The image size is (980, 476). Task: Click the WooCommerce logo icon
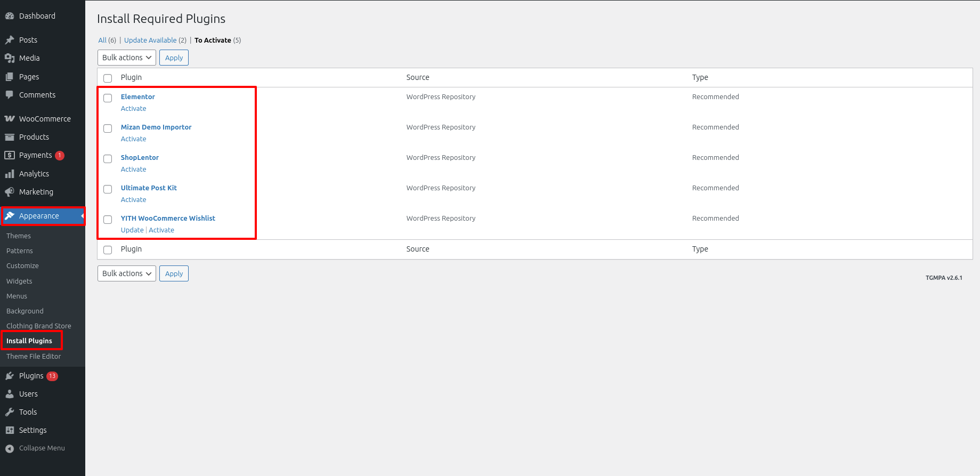coord(10,119)
